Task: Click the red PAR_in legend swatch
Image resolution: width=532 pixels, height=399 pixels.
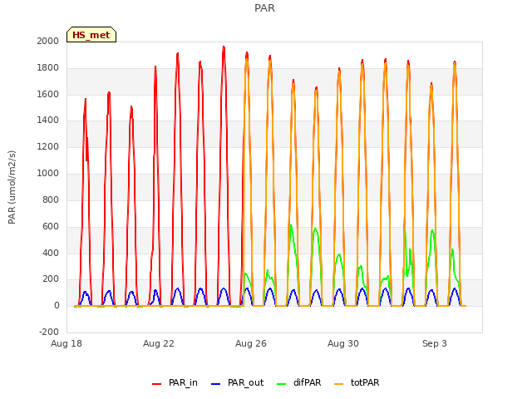Action: (x=157, y=384)
